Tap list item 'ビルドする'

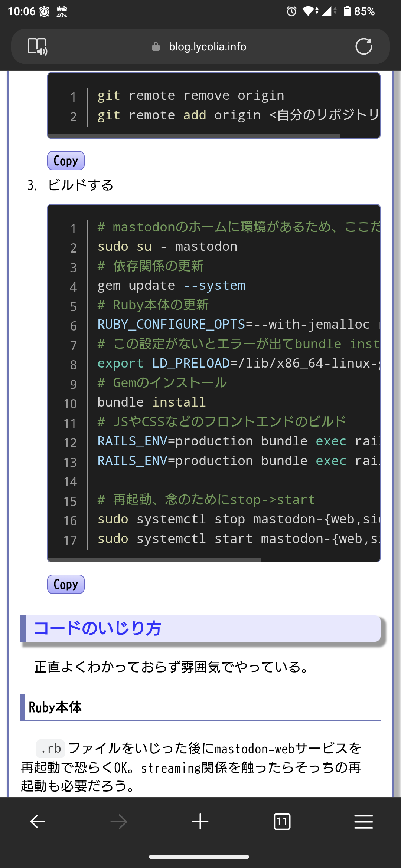tap(81, 185)
